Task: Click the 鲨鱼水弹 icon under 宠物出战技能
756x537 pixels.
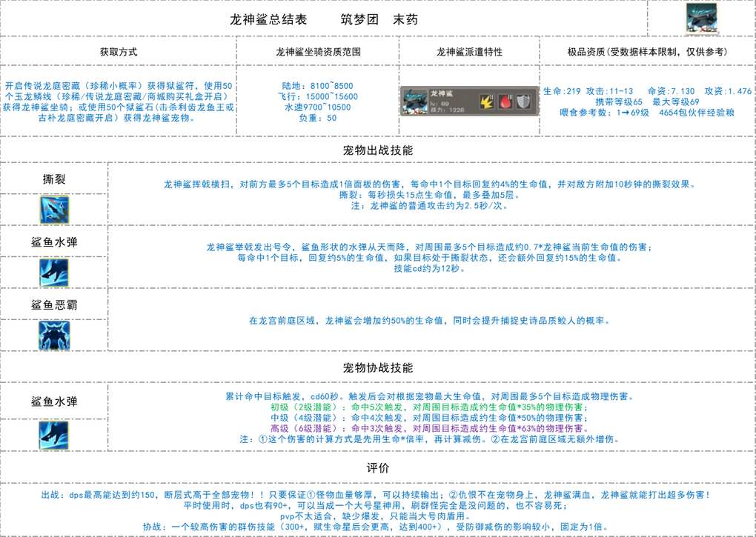Action: tap(54, 272)
